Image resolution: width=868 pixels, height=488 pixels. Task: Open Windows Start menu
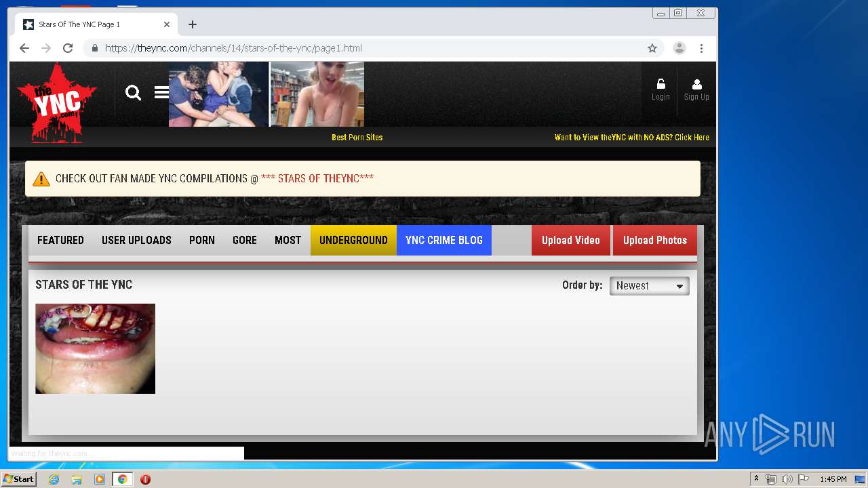click(18, 479)
